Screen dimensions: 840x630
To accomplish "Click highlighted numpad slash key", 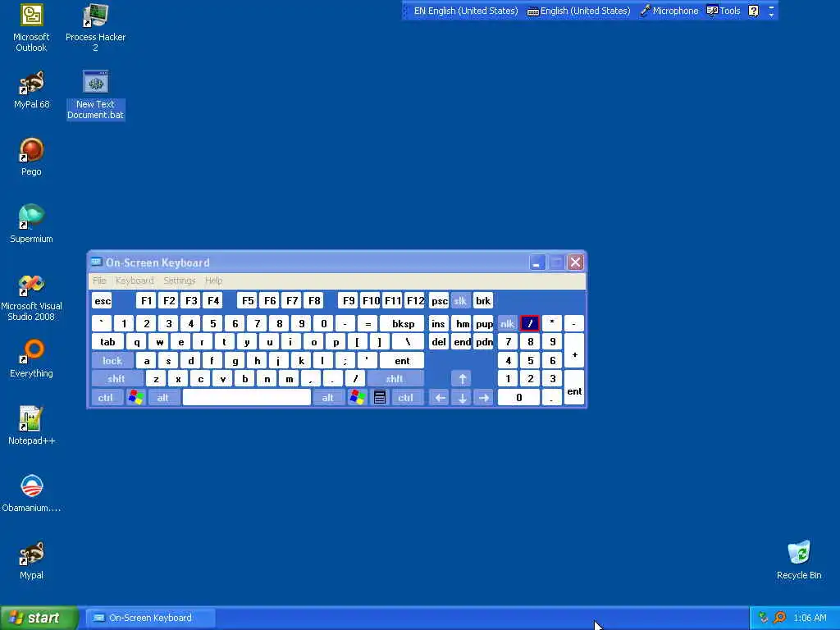I will pyautogui.click(x=530, y=323).
